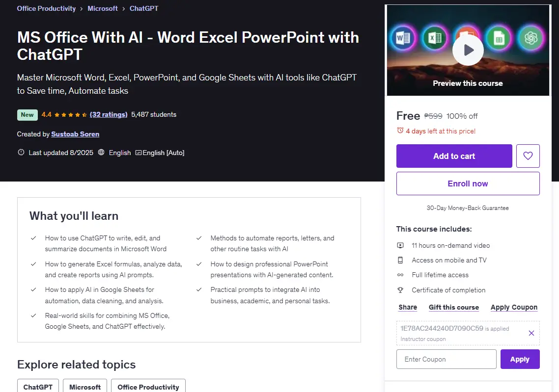This screenshot has width=559, height=392.
Task: Click the closed captions icon
Action: click(x=139, y=153)
